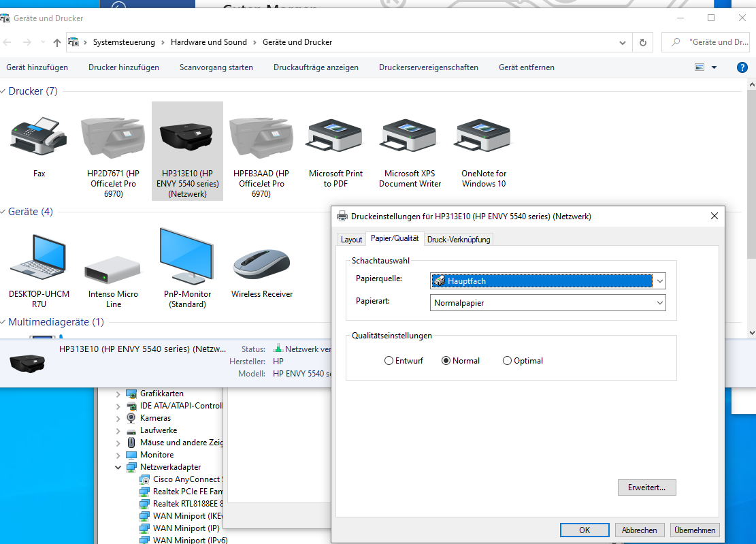Click the Abbrechen button
The image size is (756, 544).
[x=640, y=530]
